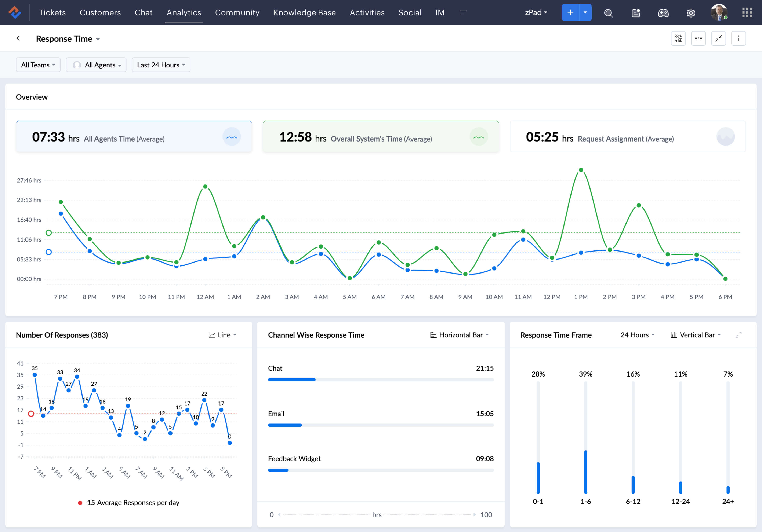
Task: Open the Last 24 Hours dropdown
Action: (x=161, y=65)
